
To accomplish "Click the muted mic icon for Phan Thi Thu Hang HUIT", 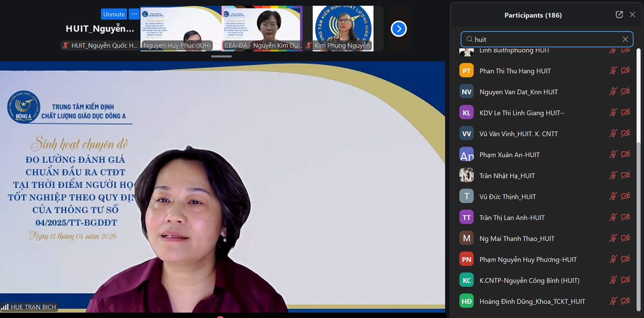I will [x=613, y=71].
